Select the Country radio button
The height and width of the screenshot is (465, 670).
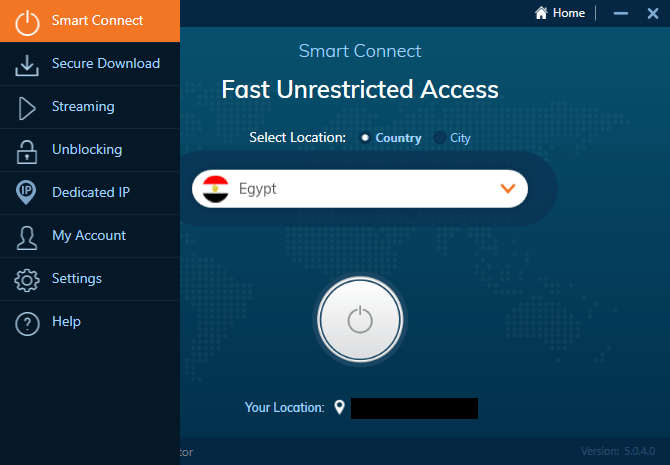click(x=365, y=138)
